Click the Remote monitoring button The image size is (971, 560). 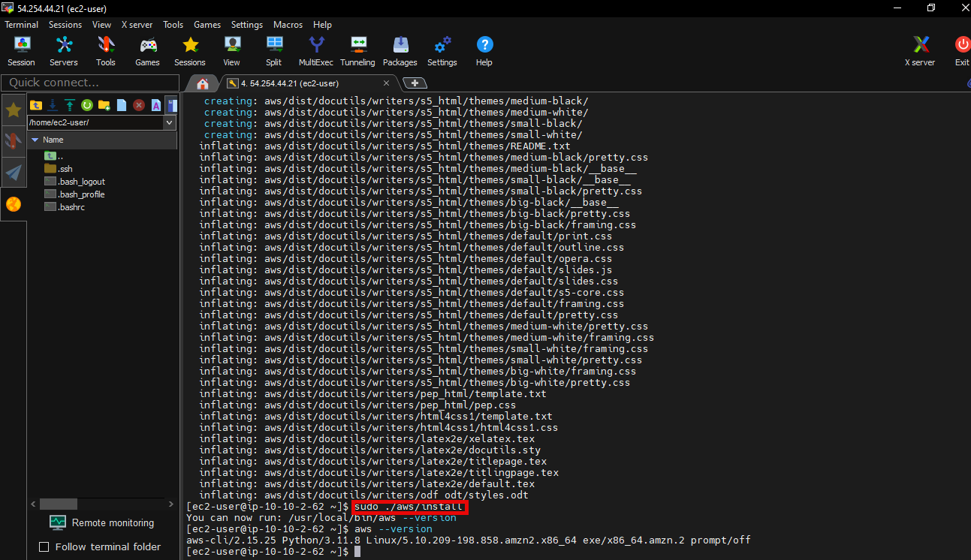[x=101, y=522]
